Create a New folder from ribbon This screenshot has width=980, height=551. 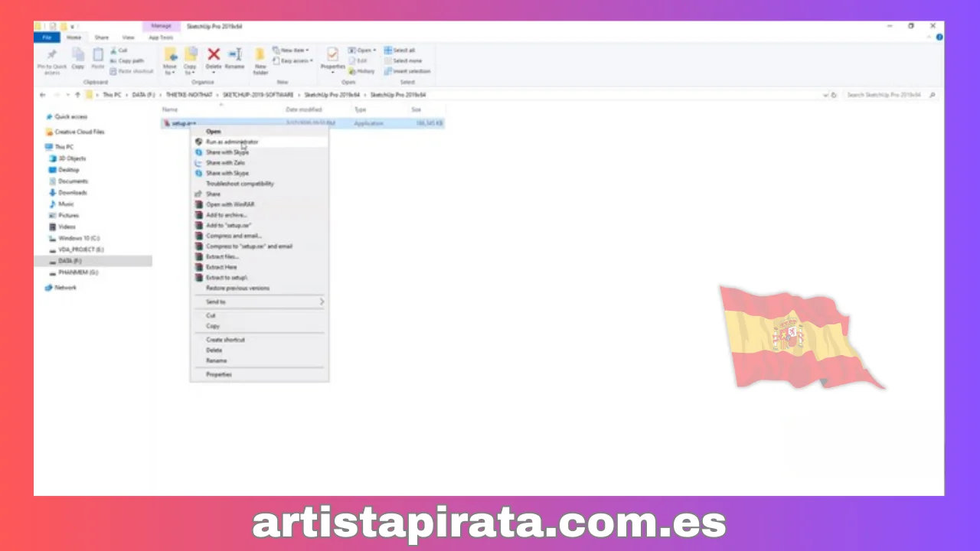[260, 60]
